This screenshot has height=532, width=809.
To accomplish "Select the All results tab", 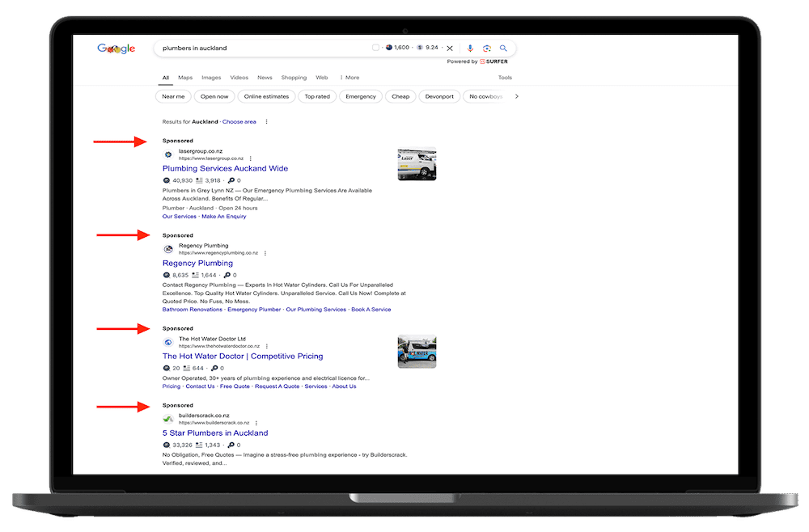I will (166, 78).
